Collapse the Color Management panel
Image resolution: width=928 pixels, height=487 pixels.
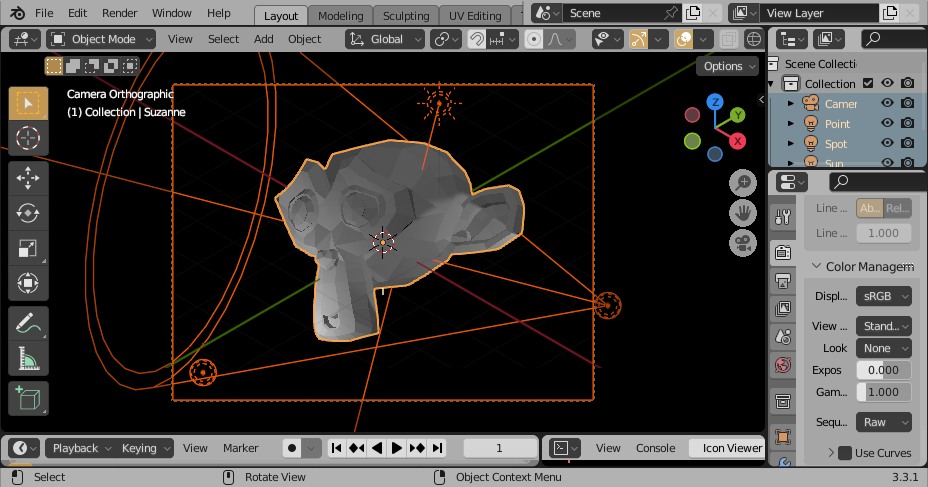click(816, 266)
